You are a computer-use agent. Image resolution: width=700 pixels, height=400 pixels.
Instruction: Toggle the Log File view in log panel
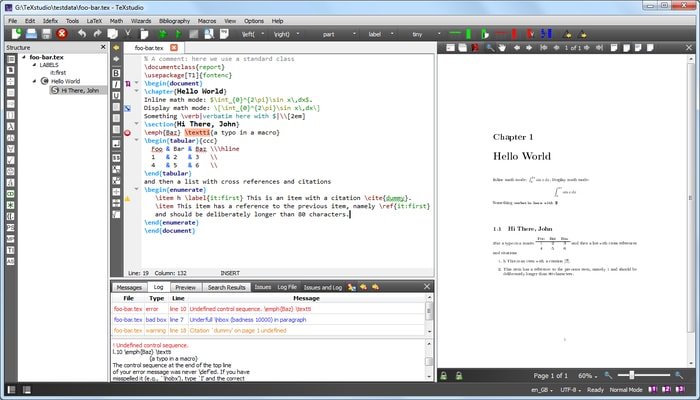(x=287, y=287)
